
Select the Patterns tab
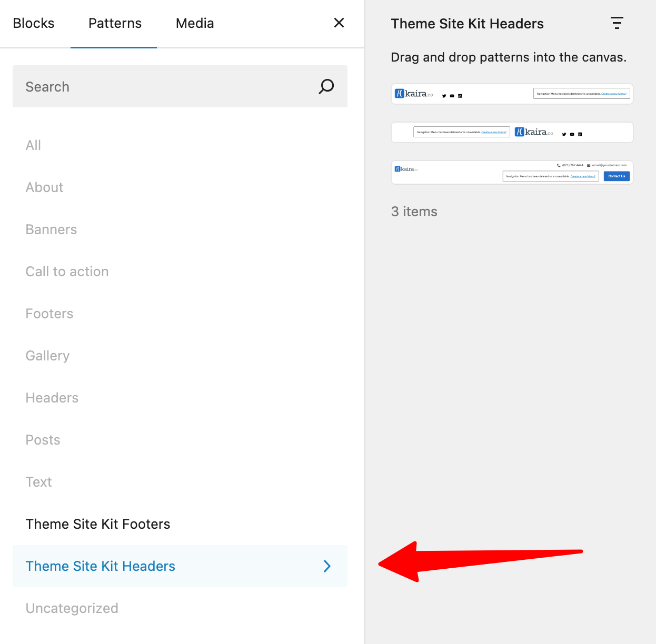[x=115, y=23]
